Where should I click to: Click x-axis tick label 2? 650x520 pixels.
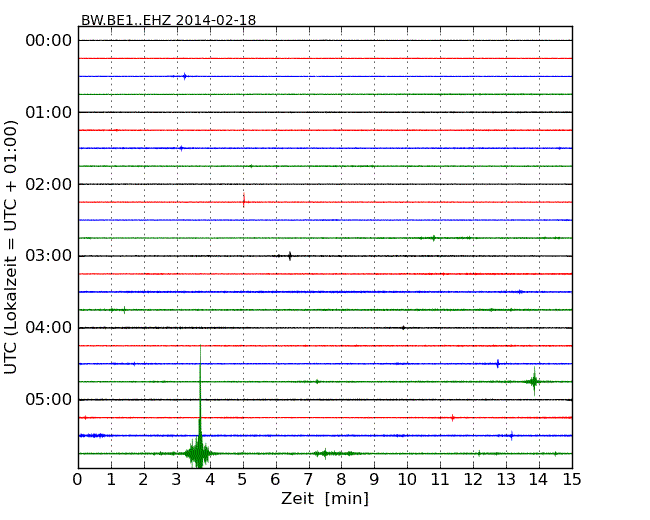pos(143,479)
